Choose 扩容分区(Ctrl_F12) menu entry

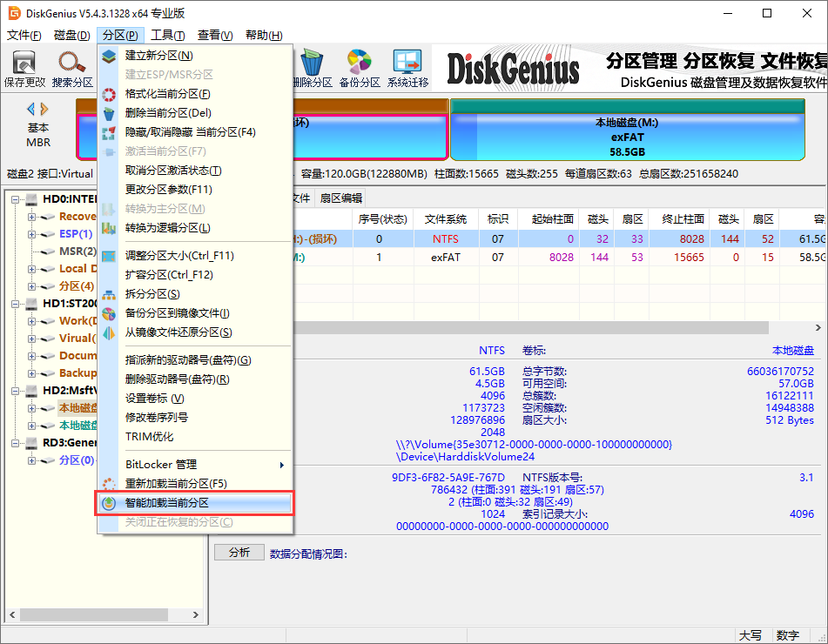[x=194, y=275]
